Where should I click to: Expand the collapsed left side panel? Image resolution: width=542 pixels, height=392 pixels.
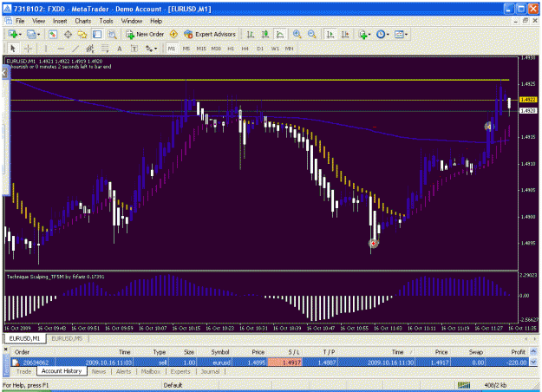[x=4, y=73]
